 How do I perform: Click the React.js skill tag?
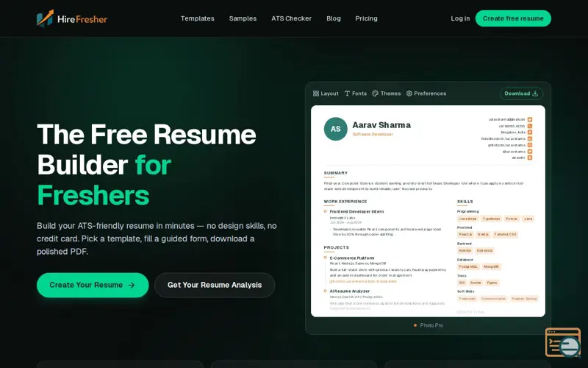pos(465,234)
